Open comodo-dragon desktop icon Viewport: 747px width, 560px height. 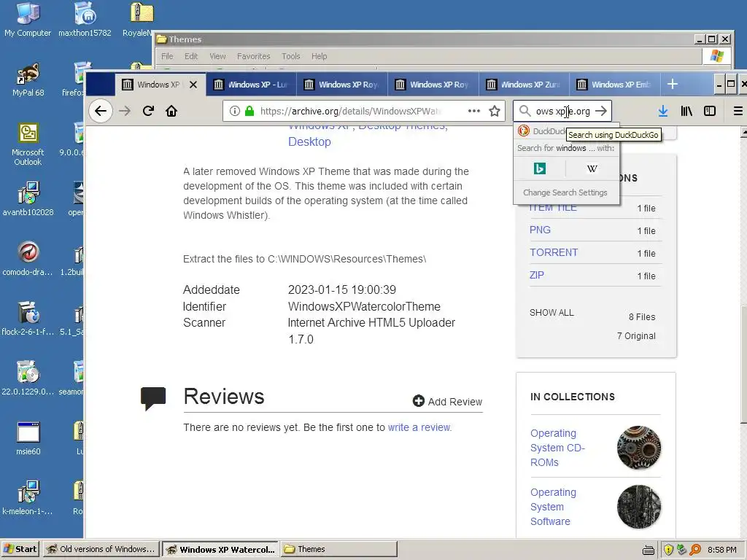coord(28,260)
